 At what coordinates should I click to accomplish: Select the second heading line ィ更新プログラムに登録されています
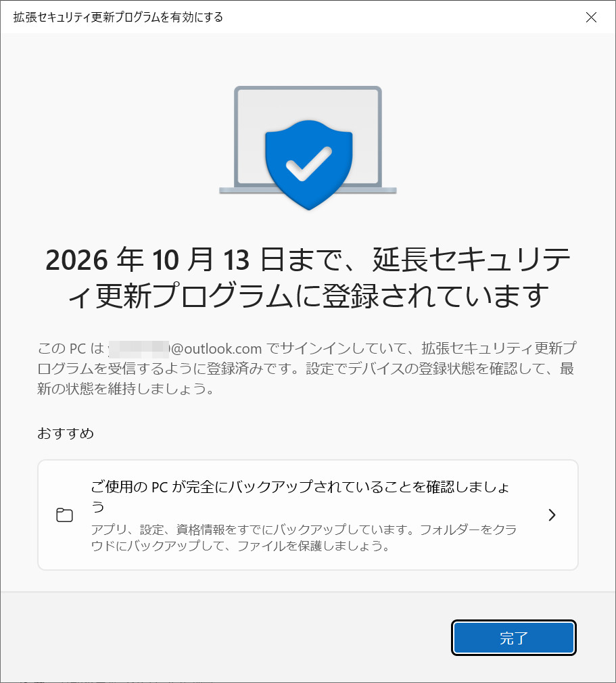point(308,296)
